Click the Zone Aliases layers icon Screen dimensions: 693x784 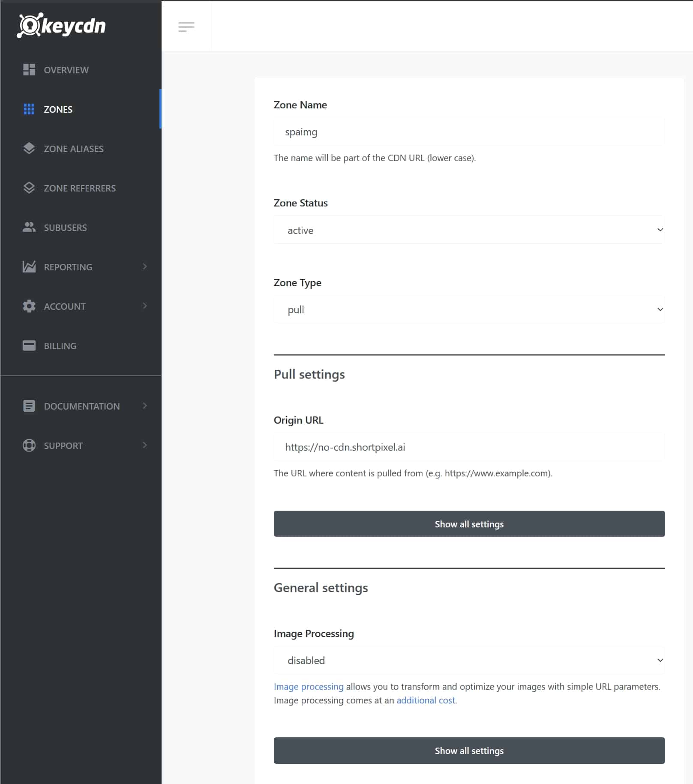(29, 149)
